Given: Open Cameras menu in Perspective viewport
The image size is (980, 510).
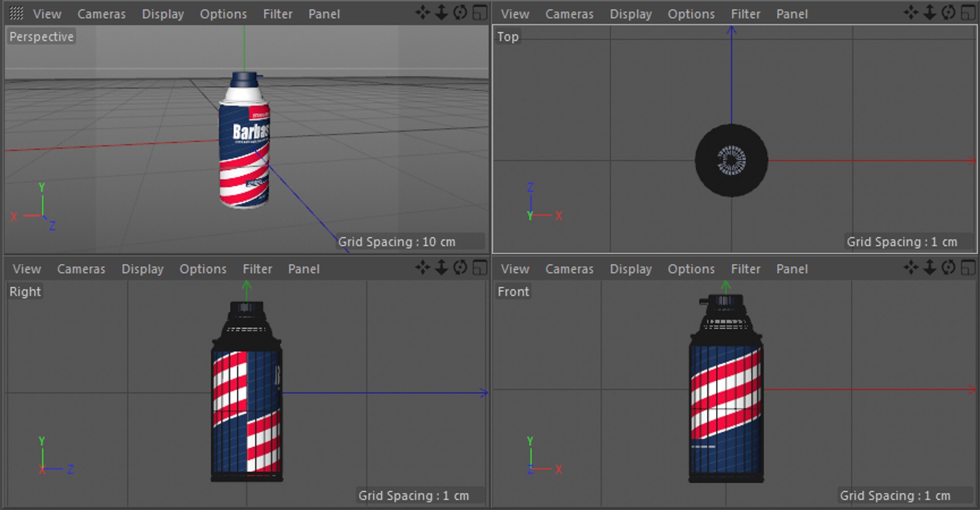Looking at the screenshot, I should (x=101, y=14).
